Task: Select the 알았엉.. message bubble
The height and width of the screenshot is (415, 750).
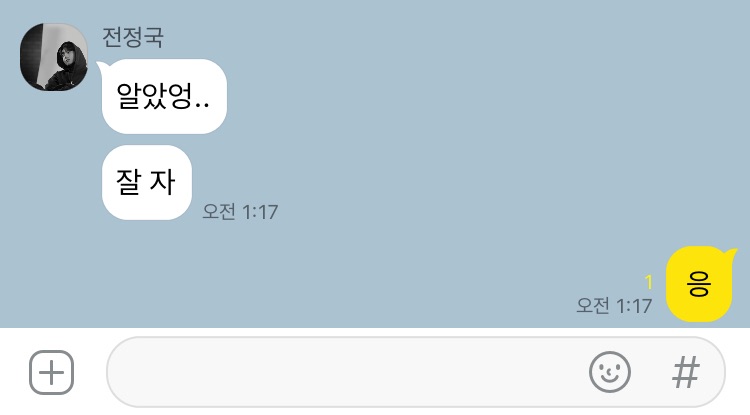Action: point(164,96)
